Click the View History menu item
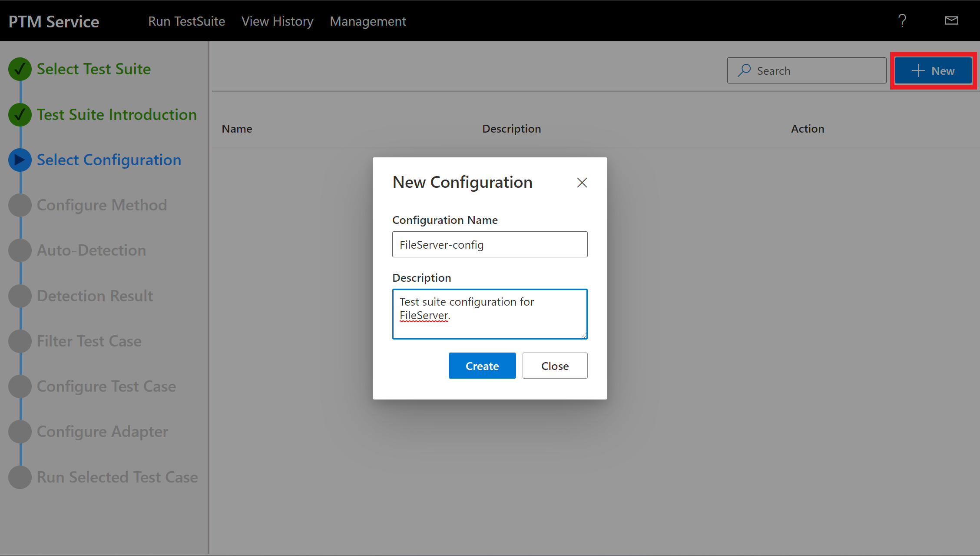980x556 pixels. point(277,21)
